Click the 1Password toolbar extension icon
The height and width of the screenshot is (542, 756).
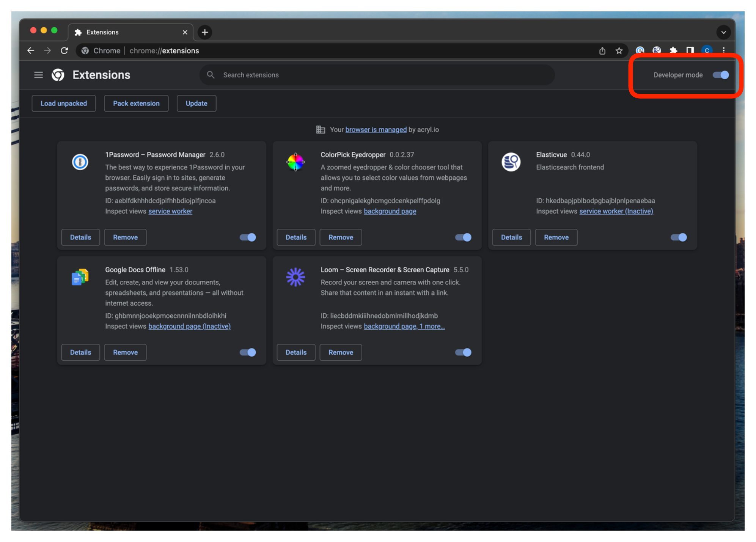(640, 50)
